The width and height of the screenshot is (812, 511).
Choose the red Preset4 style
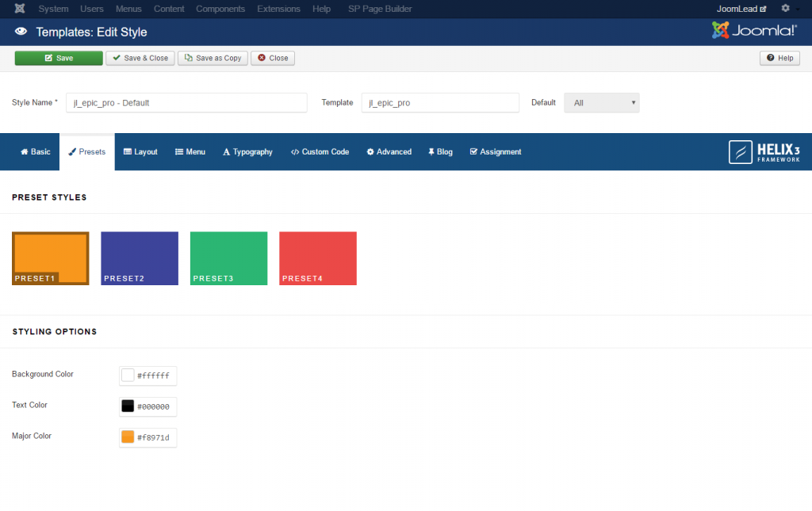coord(317,257)
